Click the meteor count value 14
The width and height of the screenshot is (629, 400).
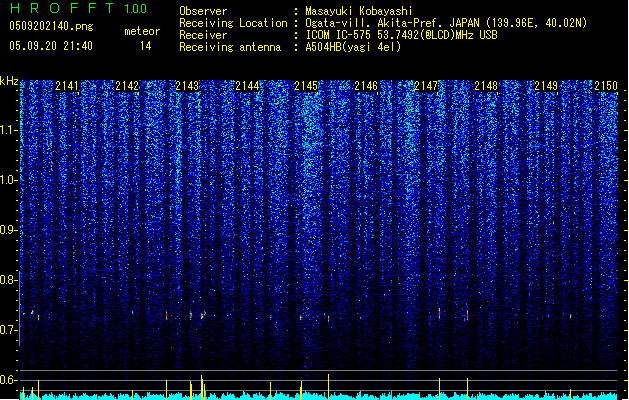click(x=145, y=46)
